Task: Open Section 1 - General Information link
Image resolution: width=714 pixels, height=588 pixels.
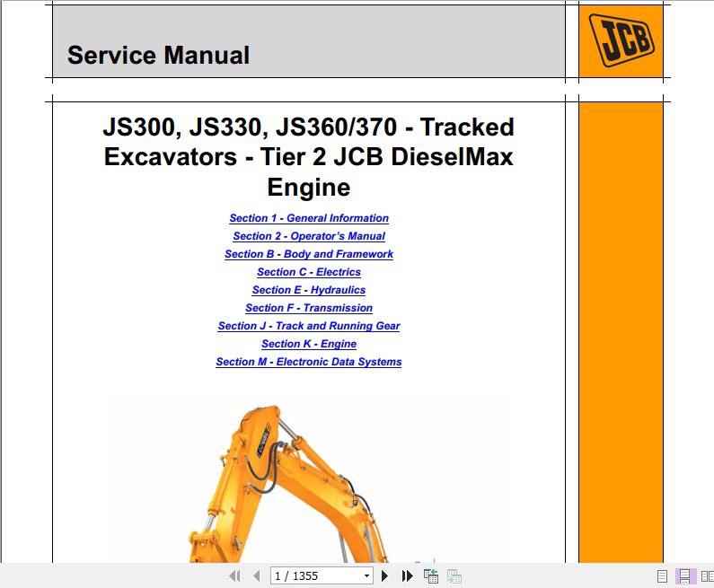Action: coord(309,218)
